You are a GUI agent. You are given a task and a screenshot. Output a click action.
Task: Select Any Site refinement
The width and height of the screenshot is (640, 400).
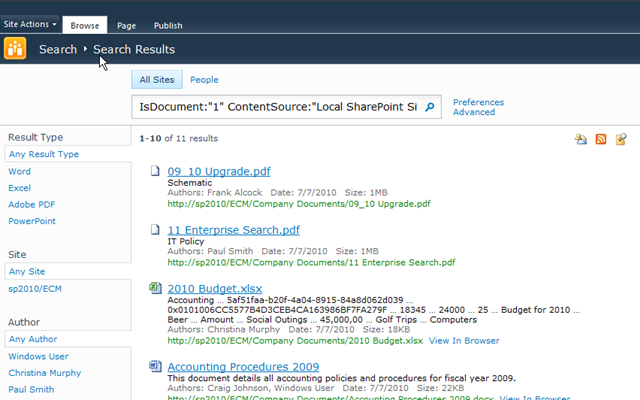(x=27, y=271)
